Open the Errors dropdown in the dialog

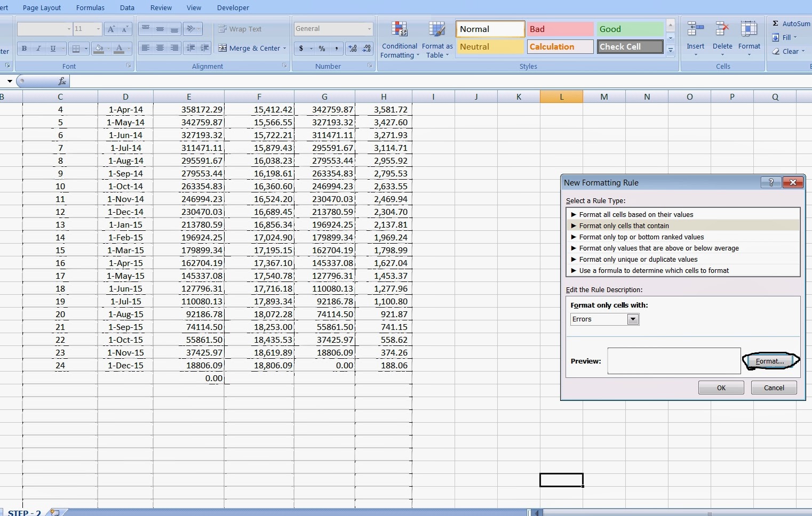tap(633, 319)
